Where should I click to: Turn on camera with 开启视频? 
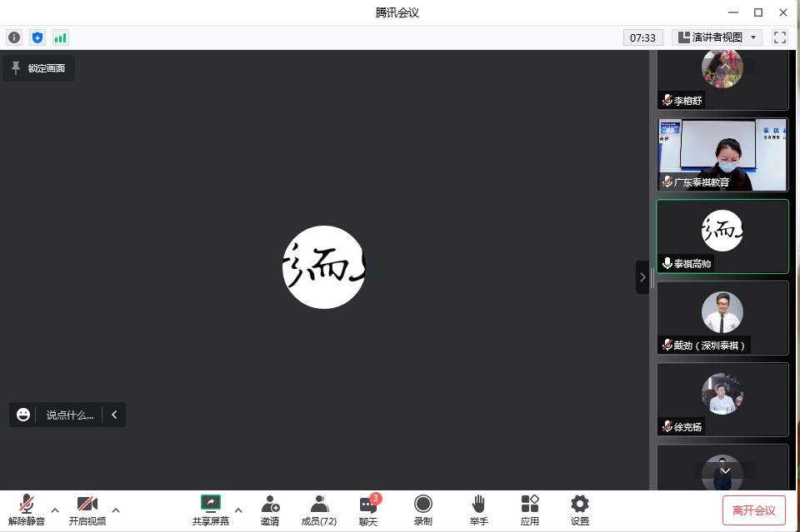pos(87,510)
